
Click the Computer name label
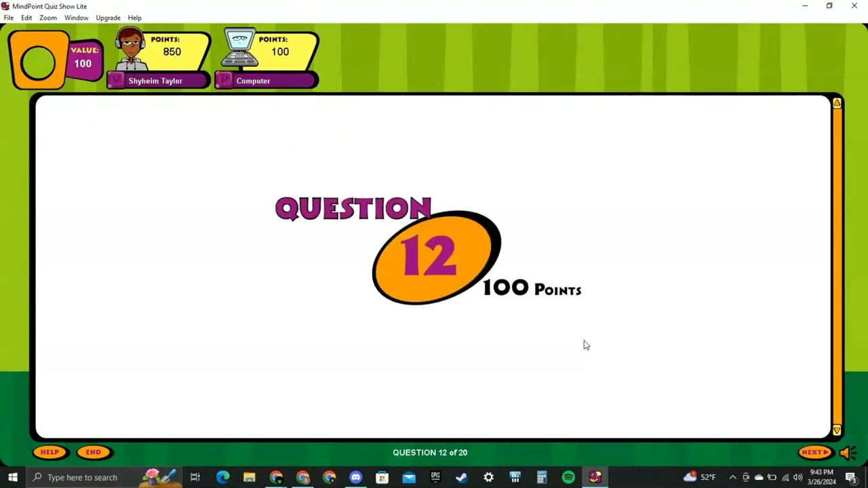click(253, 81)
